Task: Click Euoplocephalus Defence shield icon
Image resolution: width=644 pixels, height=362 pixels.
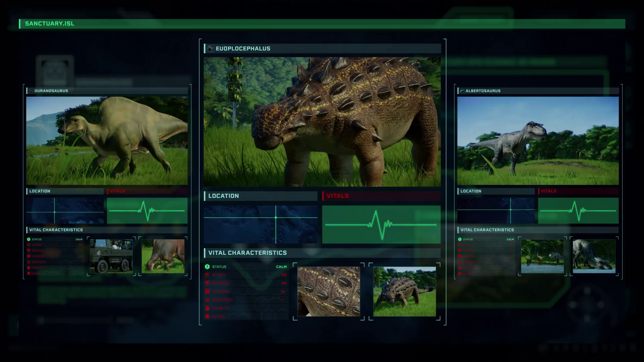Action: point(207,283)
